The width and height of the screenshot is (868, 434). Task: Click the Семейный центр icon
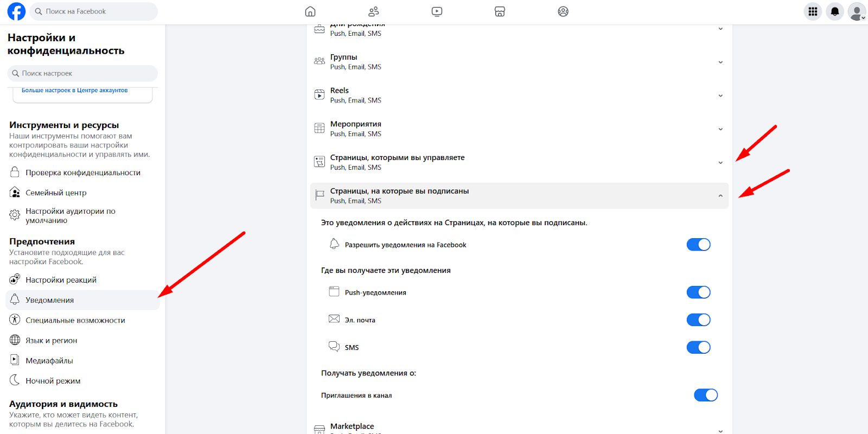pos(15,192)
